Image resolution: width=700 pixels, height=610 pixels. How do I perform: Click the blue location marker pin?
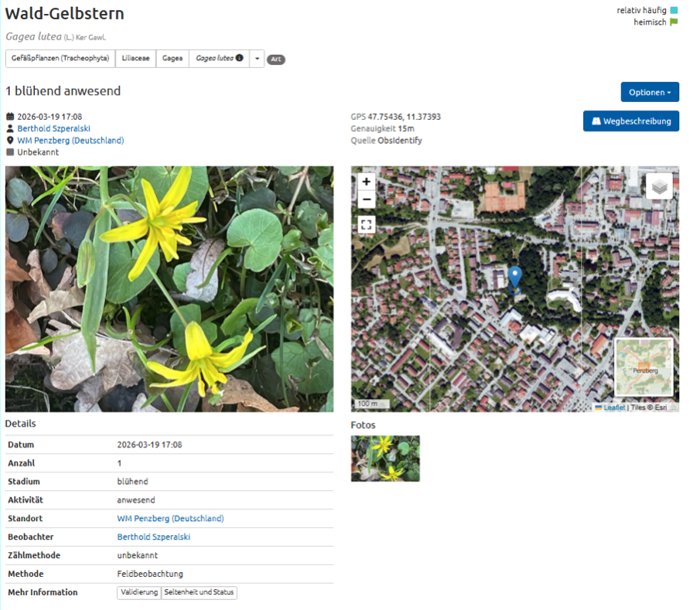515,277
